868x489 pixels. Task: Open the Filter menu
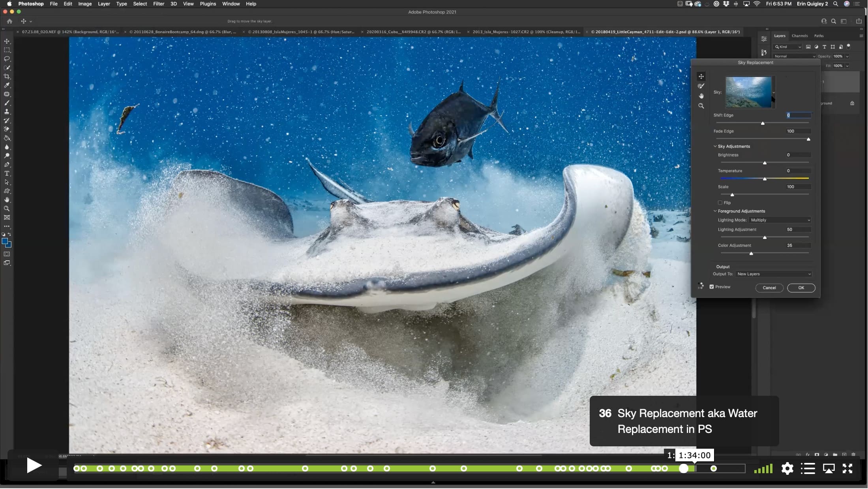pos(159,4)
